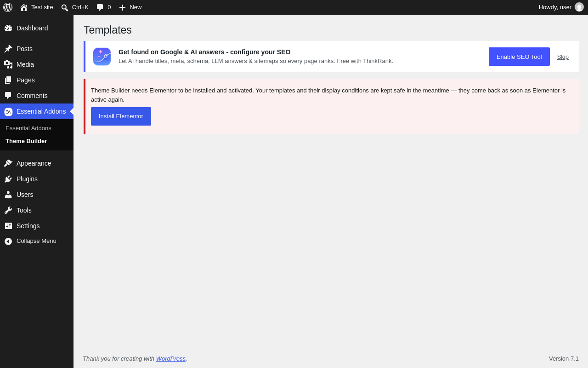Click the Version 7.1 footer text
This screenshot has width=588, height=368.
(564, 359)
